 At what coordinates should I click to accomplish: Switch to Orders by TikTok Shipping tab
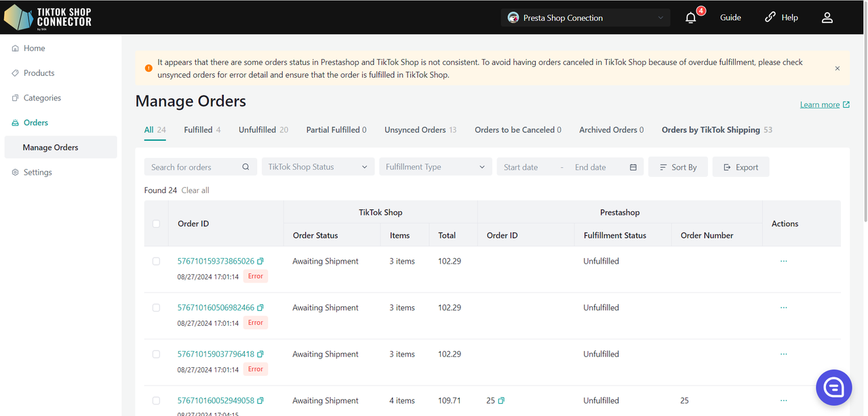point(717,130)
